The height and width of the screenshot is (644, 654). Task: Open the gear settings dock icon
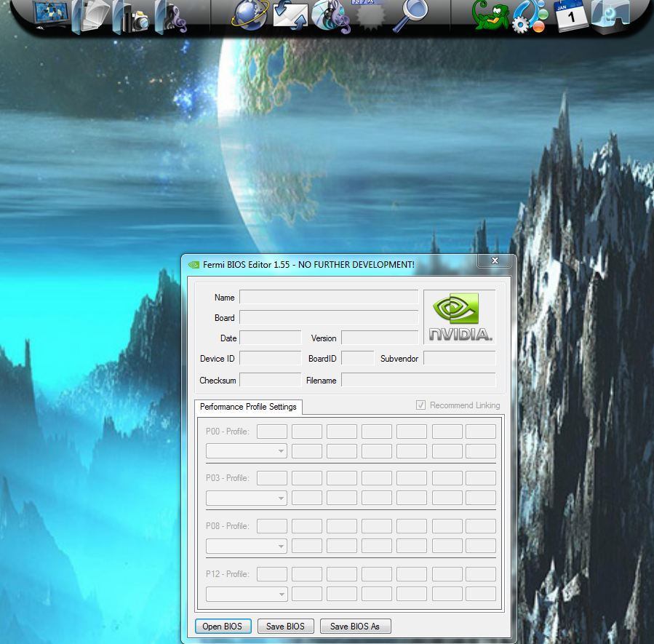click(530, 17)
